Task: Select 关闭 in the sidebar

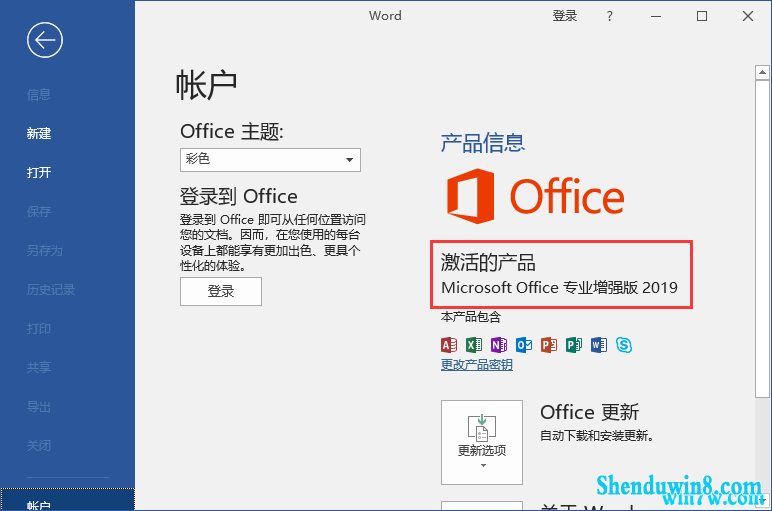Action: tap(39, 446)
